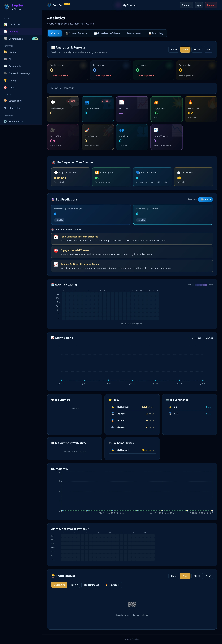
Task: Click the Management gear icon
Action: 5,122
